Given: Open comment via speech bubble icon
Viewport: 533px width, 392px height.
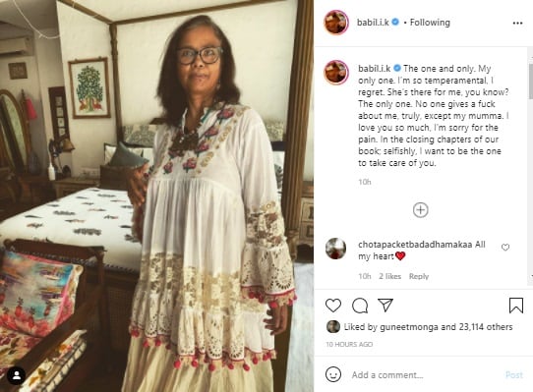Looking at the screenshot, I should pyautogui.click(x=360, y=305).
